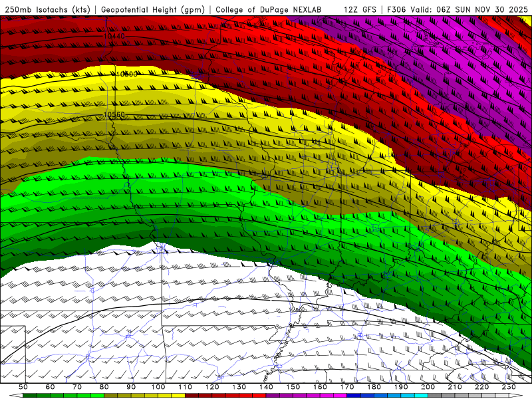Click the 10560 height contour label
The height and width of the screenshot is (399, 532).
(x=114, y=114)
